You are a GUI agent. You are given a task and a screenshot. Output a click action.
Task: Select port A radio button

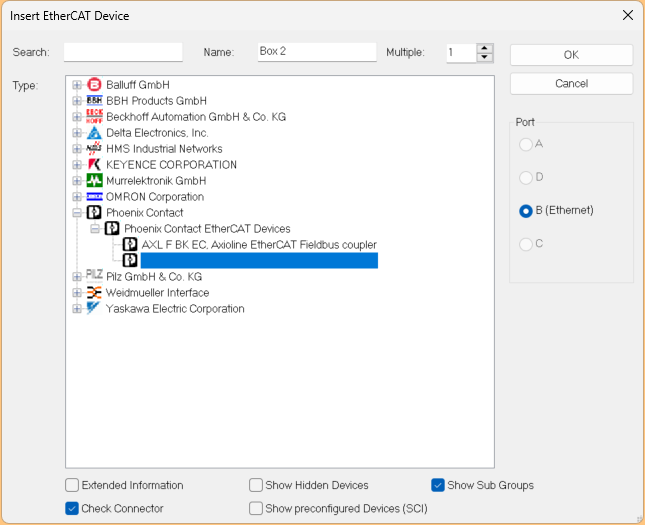pyautogui.click(x=526, y=144)
